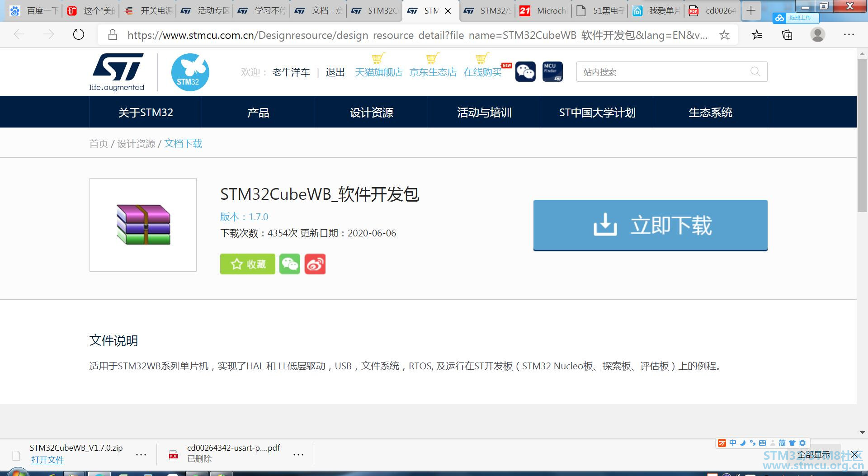Click the STM32 butterfly logo
Viewport: 868px width, 476px height.
pos(190,72)
